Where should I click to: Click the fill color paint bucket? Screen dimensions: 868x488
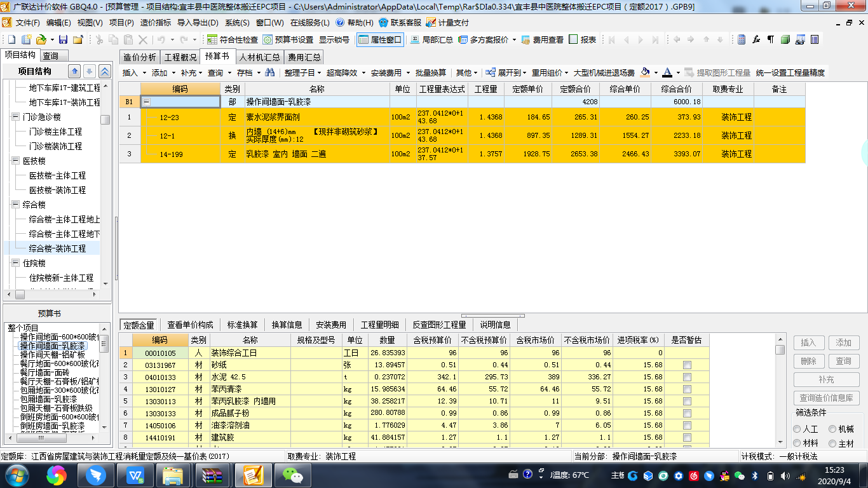[646, 72]
